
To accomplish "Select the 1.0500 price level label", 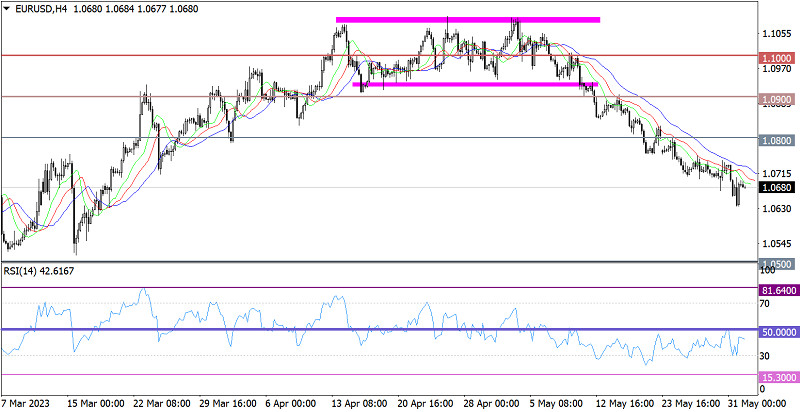I will pos(776,261).
